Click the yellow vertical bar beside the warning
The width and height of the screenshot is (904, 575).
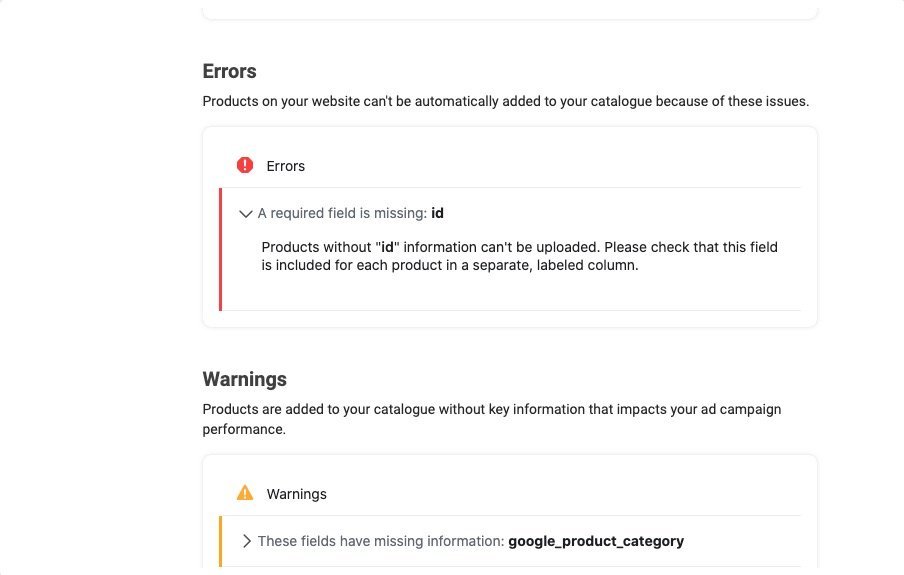point(220,542)
